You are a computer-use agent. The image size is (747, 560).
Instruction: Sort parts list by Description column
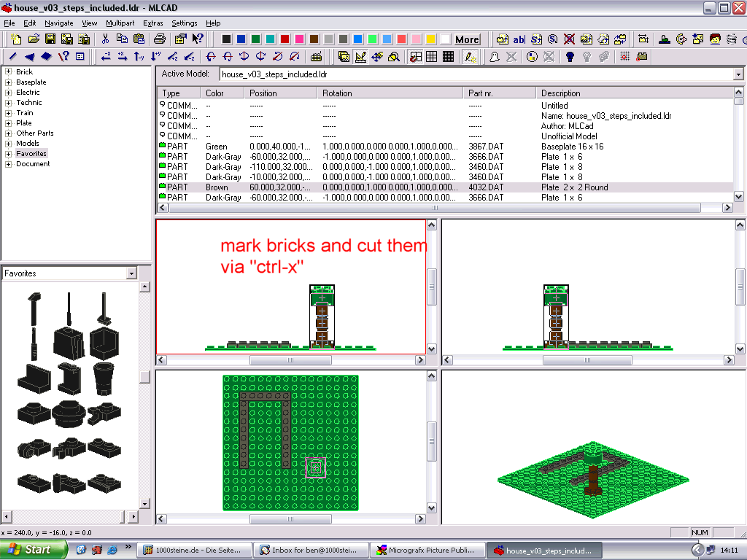[634, 93]
